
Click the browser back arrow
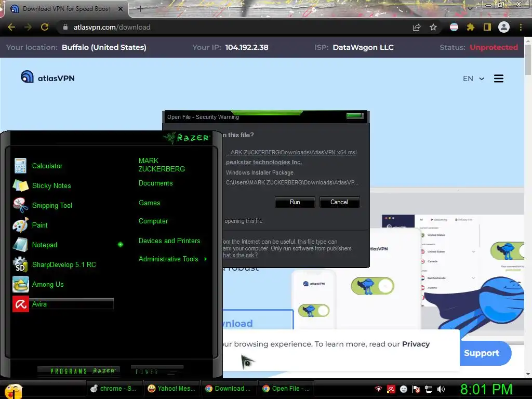pos(11,27)
